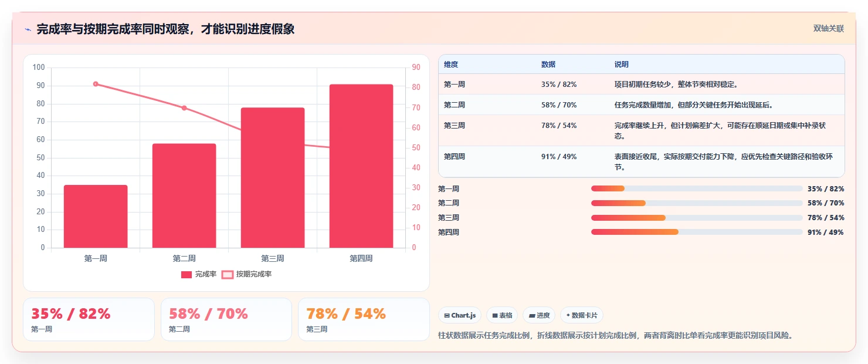This screenshot has height=364, width=868.
Task: Select the 表格 chip
Action: (x=502, y=315)
